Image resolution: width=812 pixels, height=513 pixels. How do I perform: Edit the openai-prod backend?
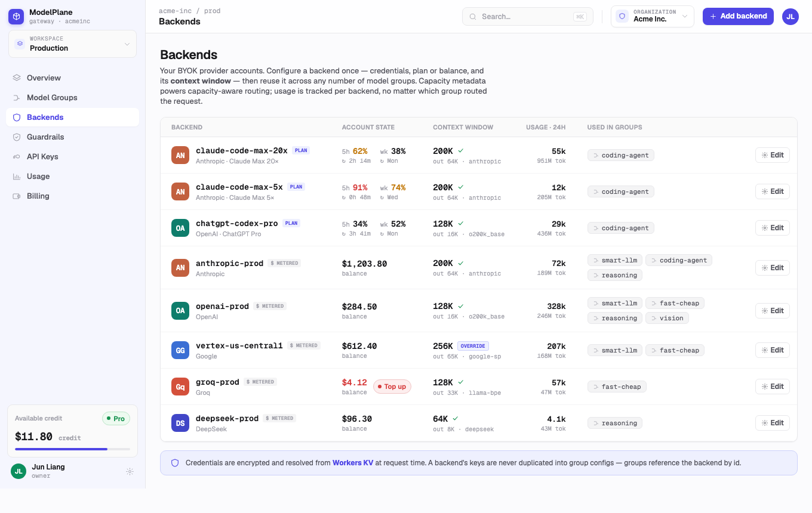[773, 311]
